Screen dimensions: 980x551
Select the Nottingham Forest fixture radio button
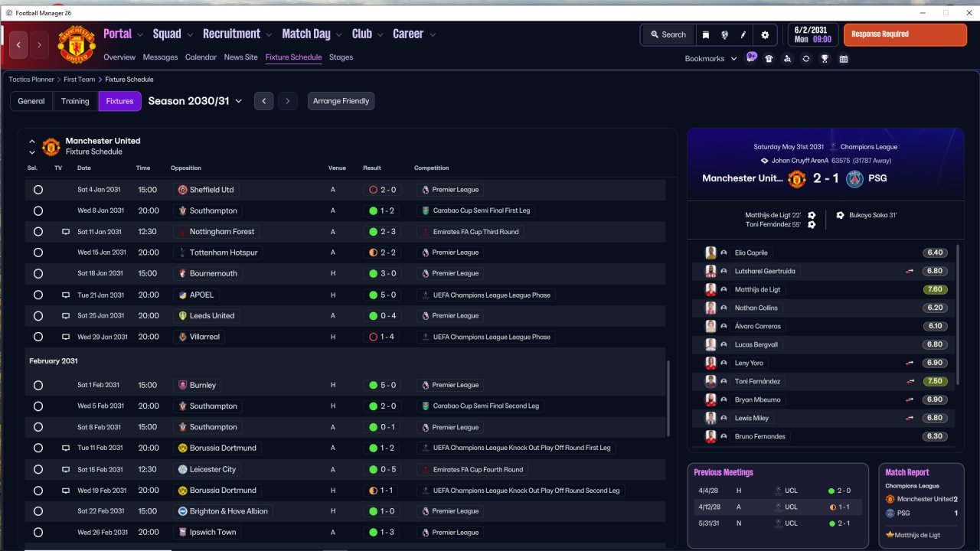pos(38,232)
